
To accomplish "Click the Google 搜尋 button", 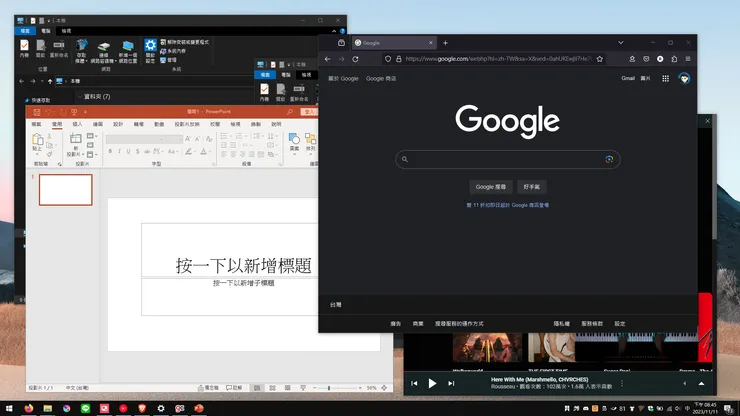I will coord(491,187).
